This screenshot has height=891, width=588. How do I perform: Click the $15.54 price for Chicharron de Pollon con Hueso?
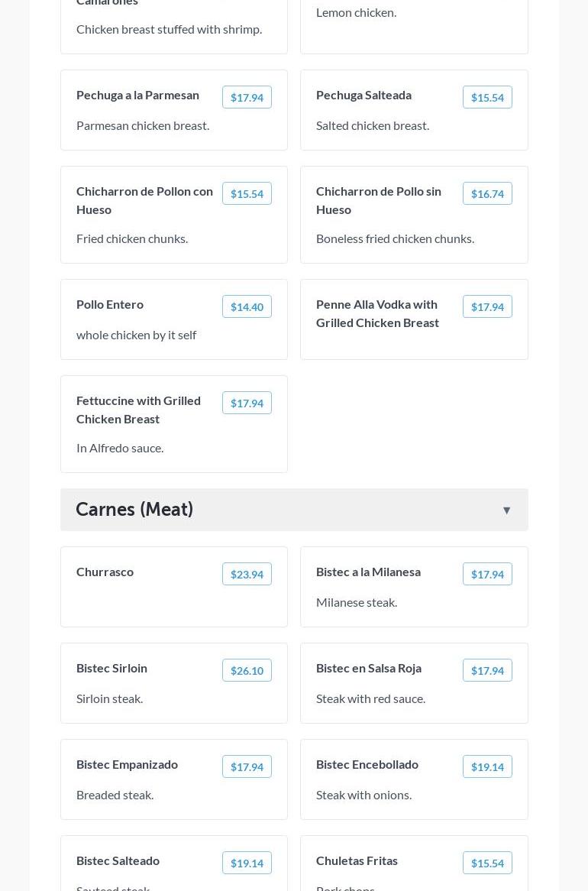coord(247,194)
